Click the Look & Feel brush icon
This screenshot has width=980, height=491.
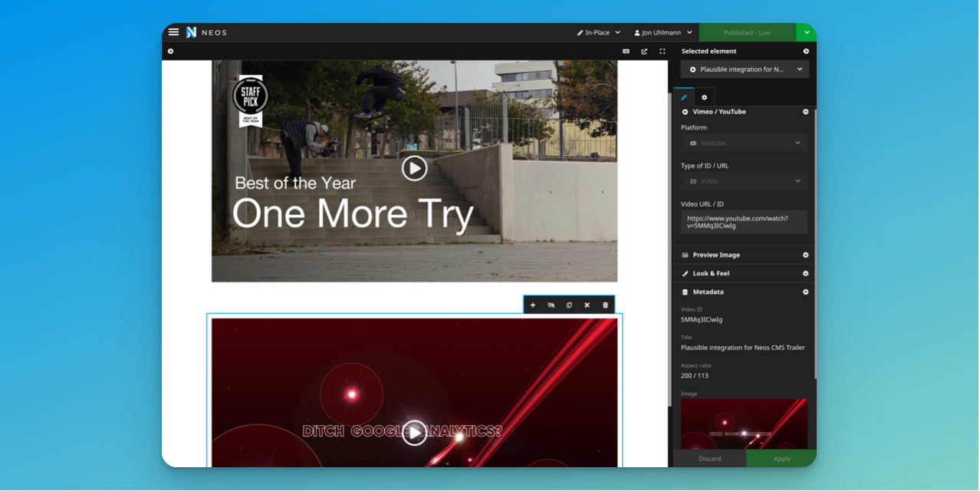tap(685, 273)
